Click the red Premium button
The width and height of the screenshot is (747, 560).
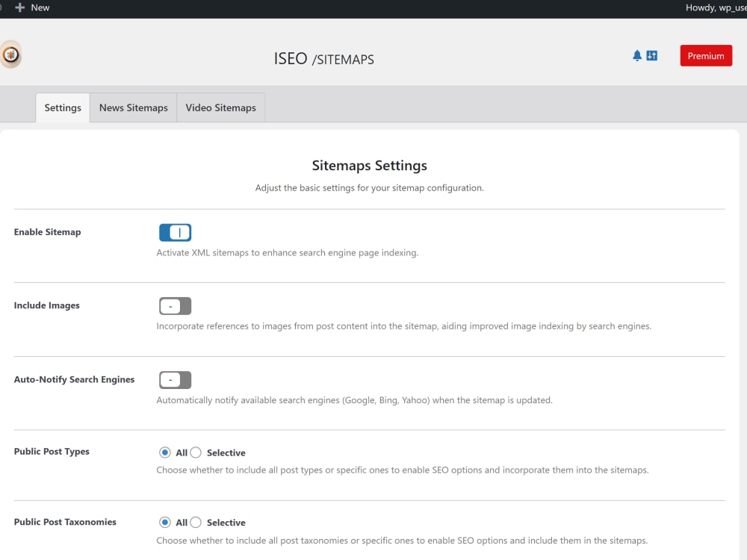pos(706,56)
